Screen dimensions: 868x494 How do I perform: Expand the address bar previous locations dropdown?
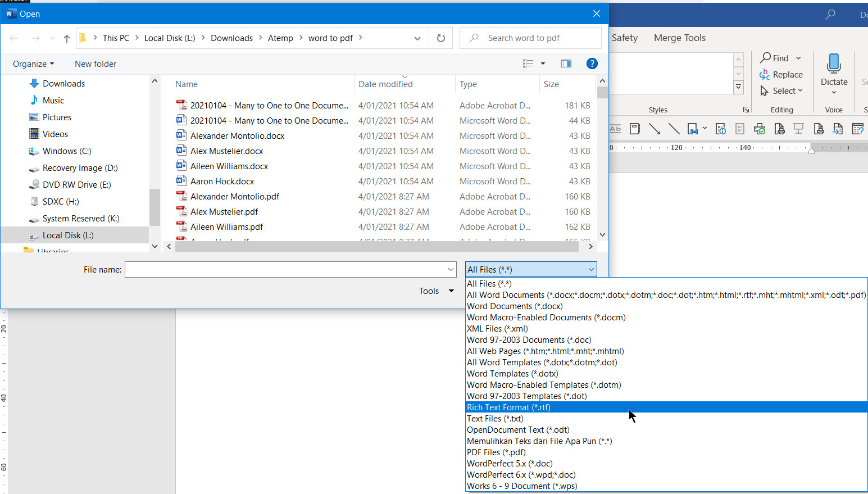coord(417,38)
